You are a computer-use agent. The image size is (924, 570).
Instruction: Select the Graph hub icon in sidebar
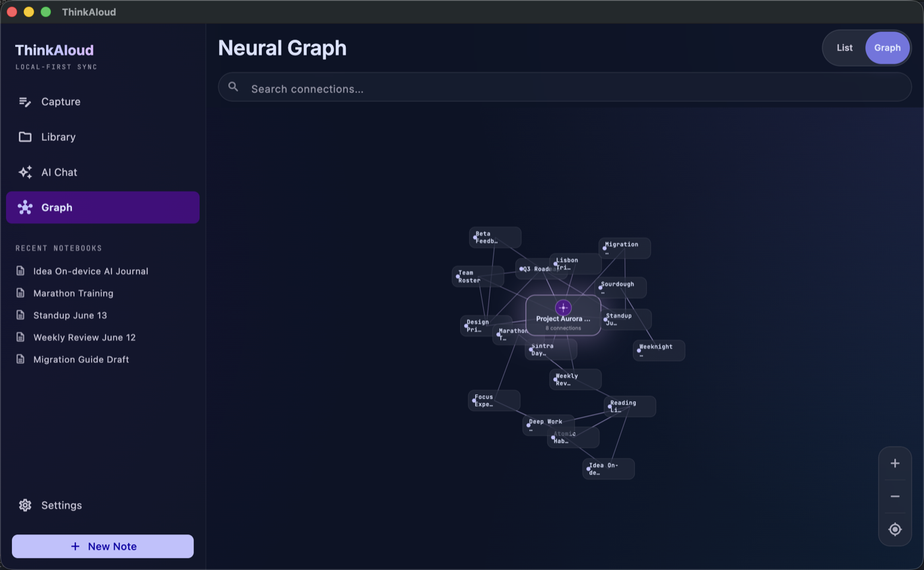(25, 208)
